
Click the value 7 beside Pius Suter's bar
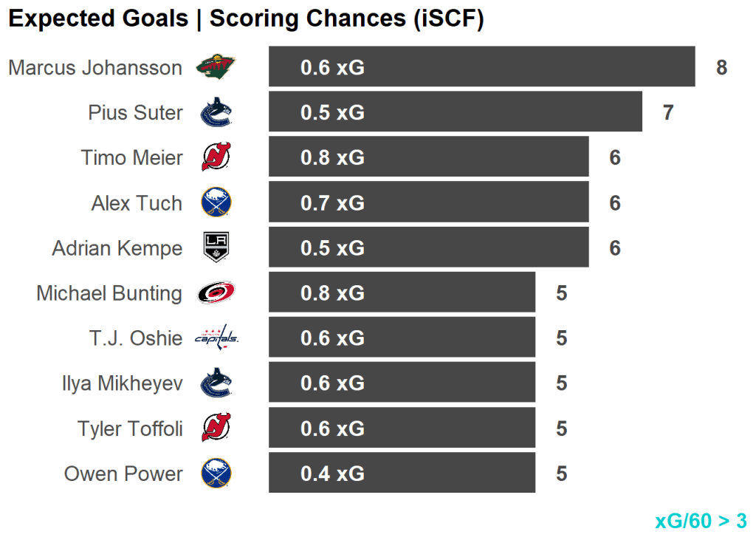tap(667, 113)
